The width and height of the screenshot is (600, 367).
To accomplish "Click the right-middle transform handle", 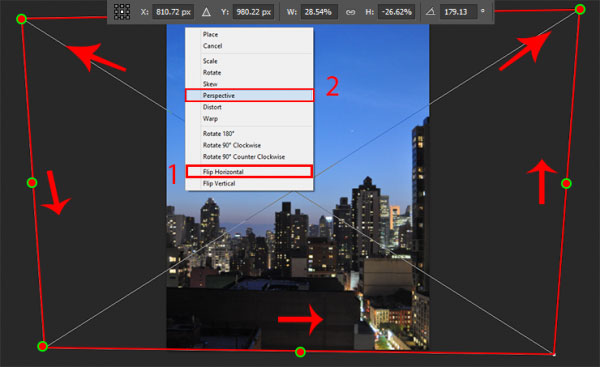I will pos(566,184).
